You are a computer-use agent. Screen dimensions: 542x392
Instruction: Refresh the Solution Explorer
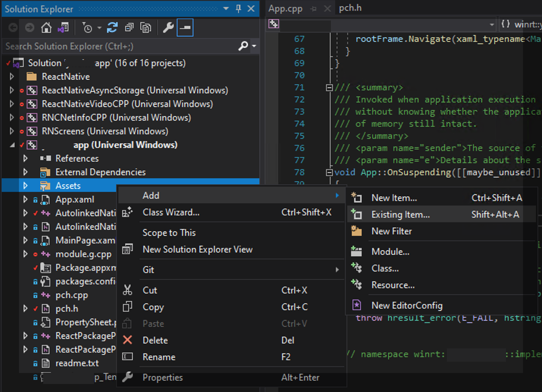(112, 27)
